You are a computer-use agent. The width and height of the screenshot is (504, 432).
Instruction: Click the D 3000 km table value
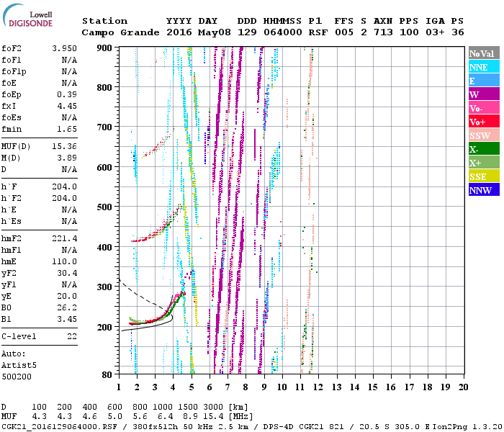pos(213,408)
